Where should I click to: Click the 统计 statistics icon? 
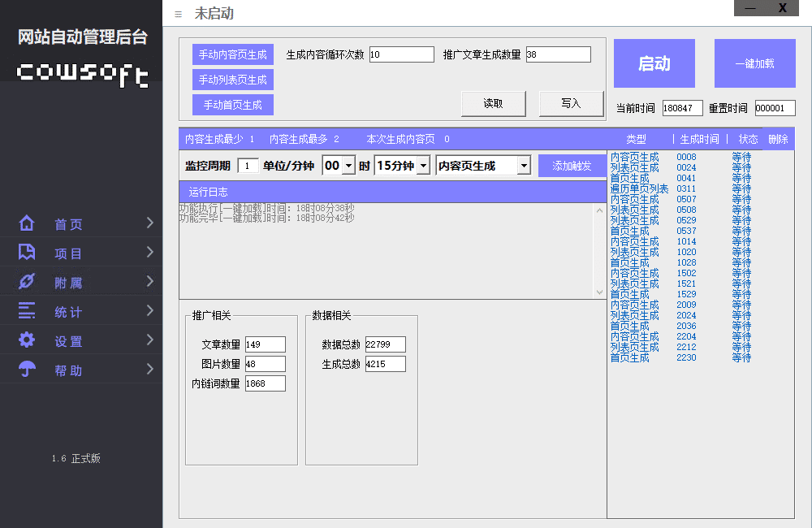tap(27, 311)
